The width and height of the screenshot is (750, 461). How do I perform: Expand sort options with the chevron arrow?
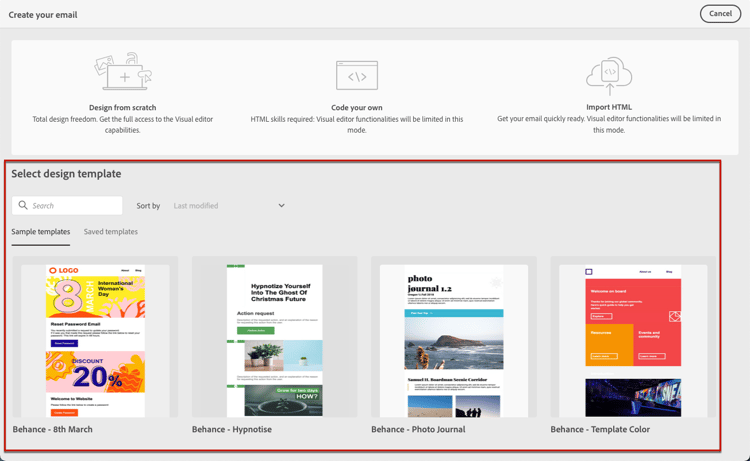click(281, 206)
